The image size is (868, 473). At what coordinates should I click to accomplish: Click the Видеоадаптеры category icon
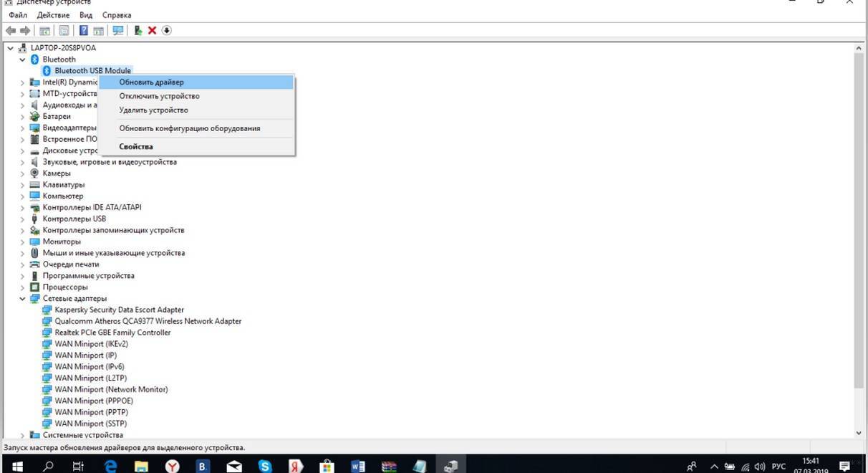pyautogui.click(x=35, y=128)
